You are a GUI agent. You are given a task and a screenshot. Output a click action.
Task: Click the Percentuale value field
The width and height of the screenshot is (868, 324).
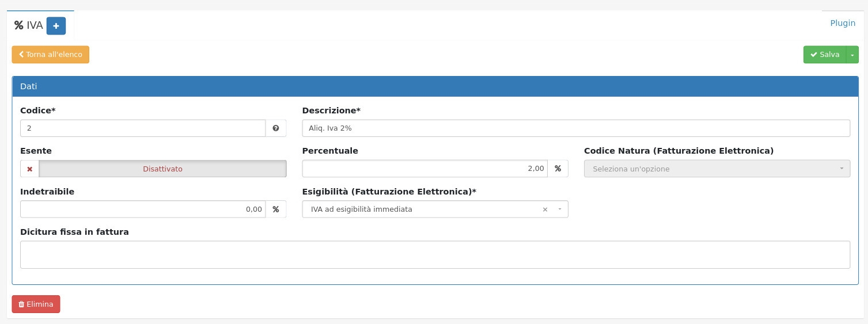424,169
